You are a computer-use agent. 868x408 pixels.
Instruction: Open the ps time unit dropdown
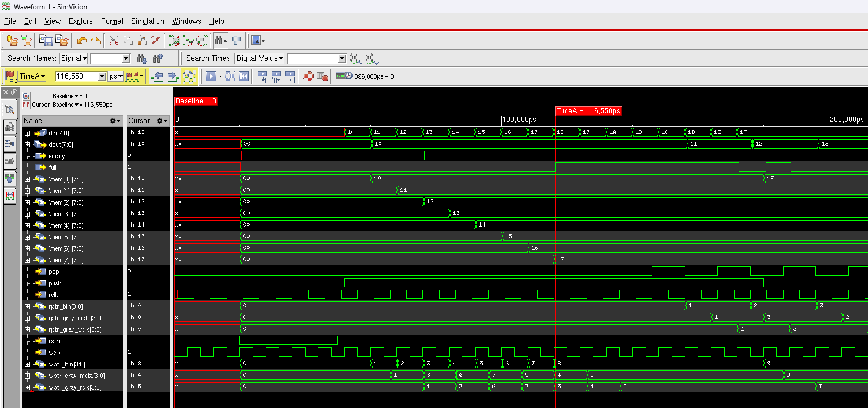116,76
